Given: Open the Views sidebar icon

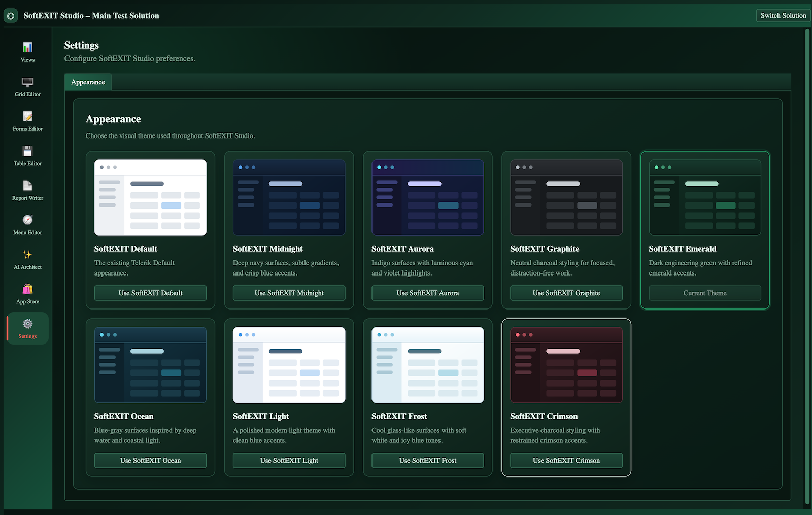Looking at the screenshot, I should pos(27,48).
